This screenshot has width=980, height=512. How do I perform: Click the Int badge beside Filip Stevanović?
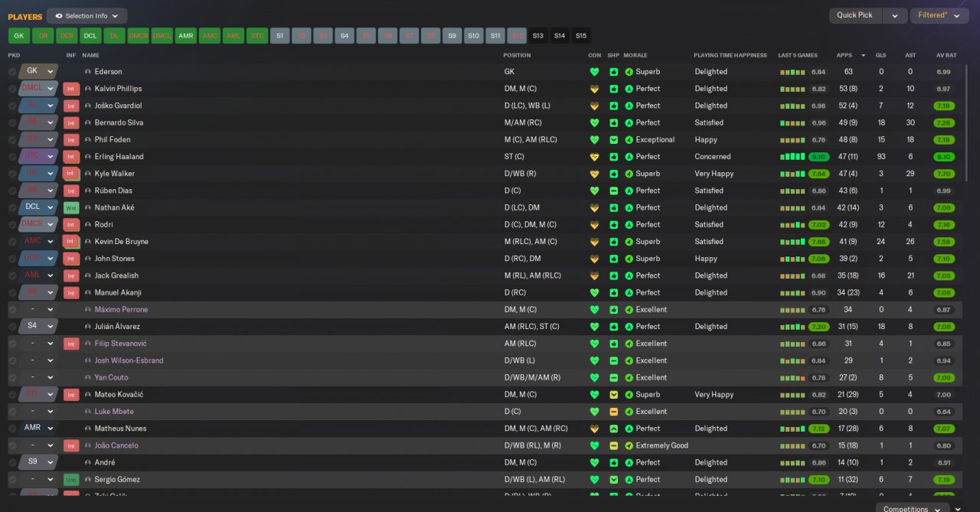coord(71,344)
